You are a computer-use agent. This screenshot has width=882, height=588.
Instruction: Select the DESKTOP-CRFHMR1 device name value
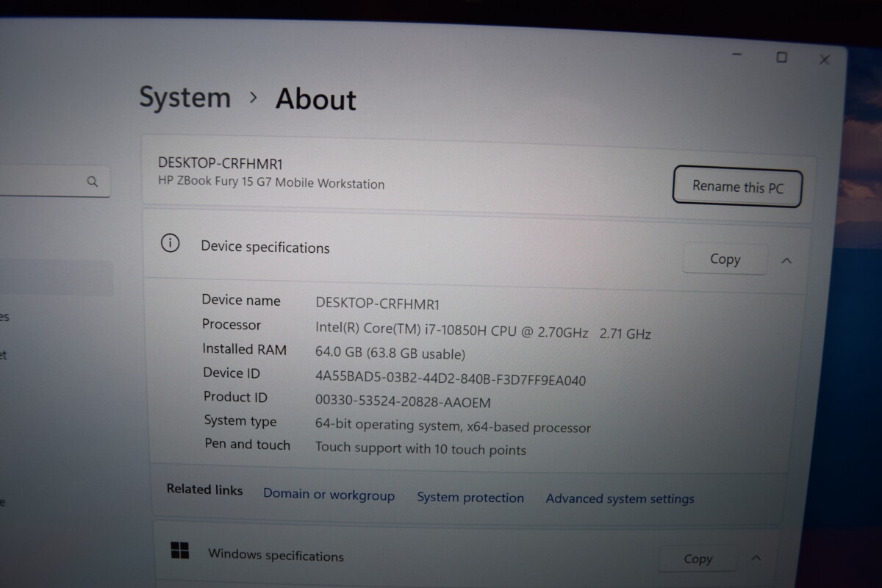378,303
